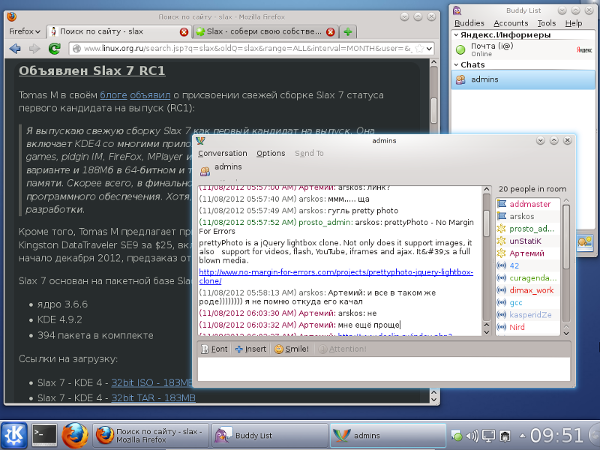Select gcc in the user list
The width and height of the screenshot is (600, 450).
tap(528, 302)
